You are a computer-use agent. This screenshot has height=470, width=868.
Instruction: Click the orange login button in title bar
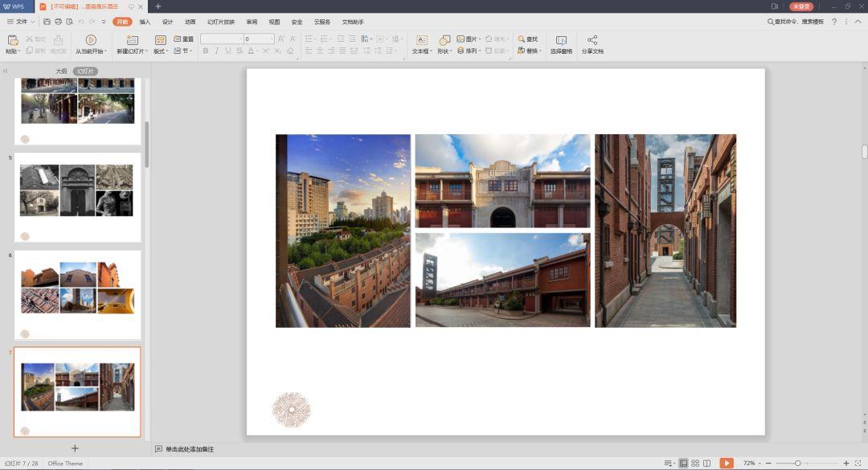[x=801, y=6]
